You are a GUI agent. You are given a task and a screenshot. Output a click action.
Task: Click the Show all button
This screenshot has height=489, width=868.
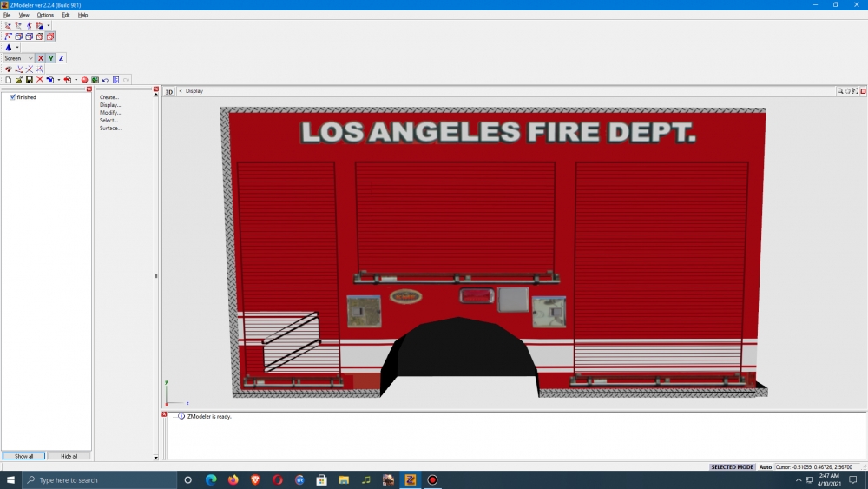[x=23, y=456]
